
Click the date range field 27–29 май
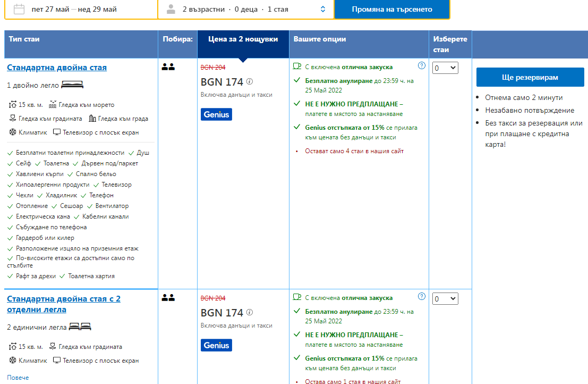(74, 9)
